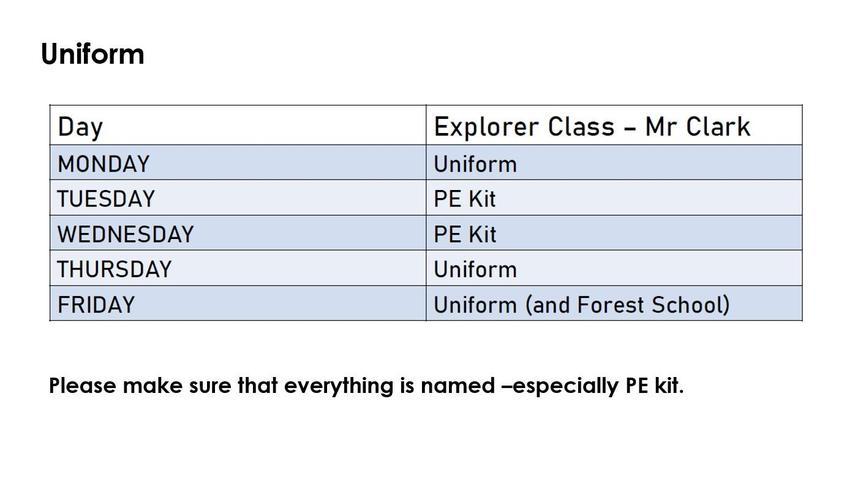Select the Day column header cell
The width and height of the screenshot is (855, 480).
[x=238, y=125]
